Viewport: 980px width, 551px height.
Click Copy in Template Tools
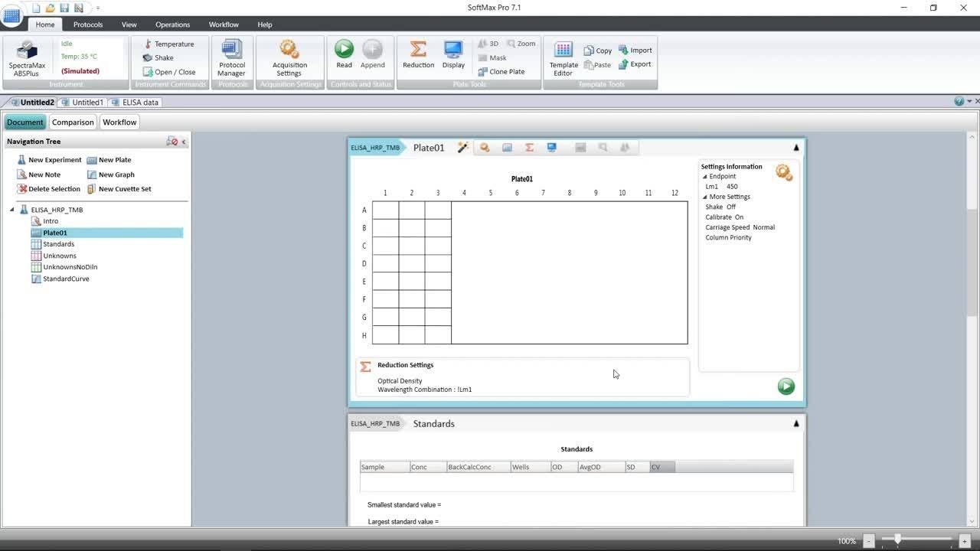[597, 51]
